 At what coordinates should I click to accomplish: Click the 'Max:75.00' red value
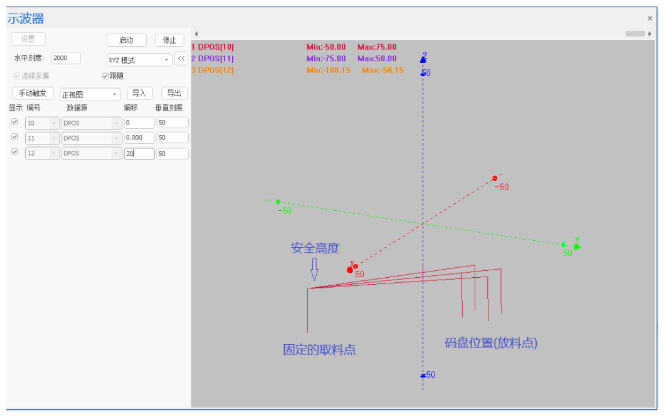point(377,47)
